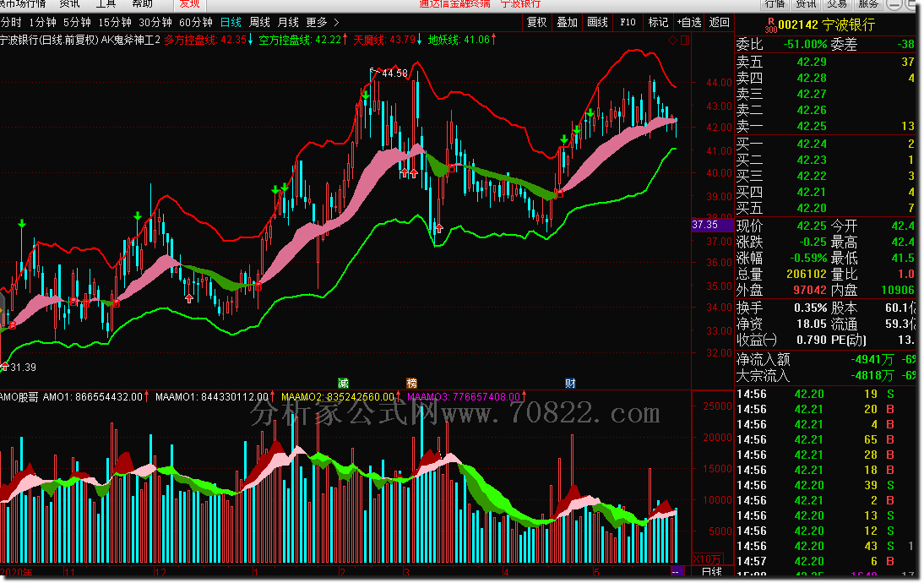Viewport: 924px width, 583px height.
Task: Click the 总量 206102 value
Action: (806, 274)
